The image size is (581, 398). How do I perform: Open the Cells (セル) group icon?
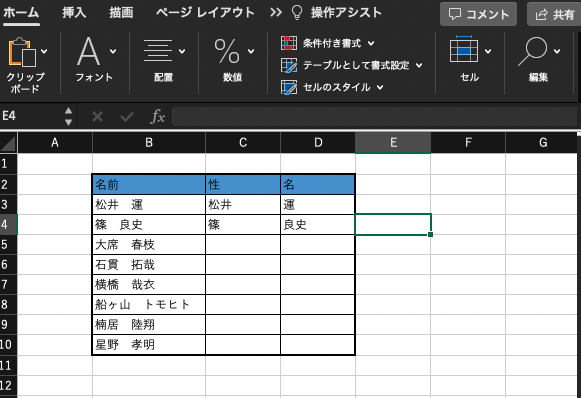[x=464, y=49]
